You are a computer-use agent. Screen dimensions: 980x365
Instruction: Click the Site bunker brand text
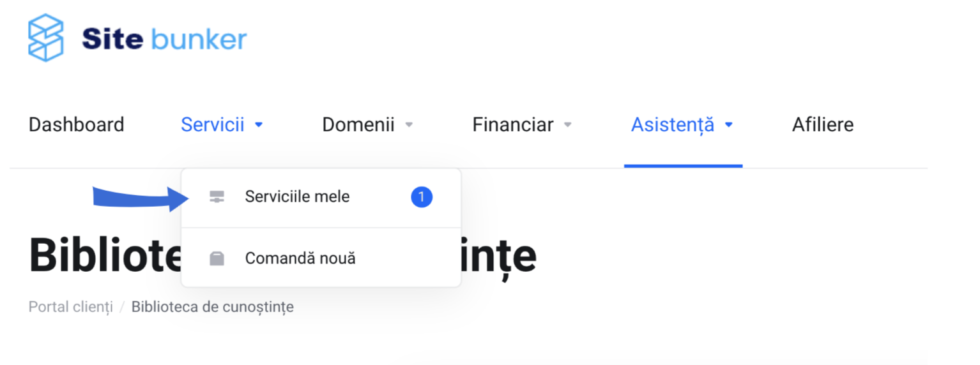coord(164,40)
